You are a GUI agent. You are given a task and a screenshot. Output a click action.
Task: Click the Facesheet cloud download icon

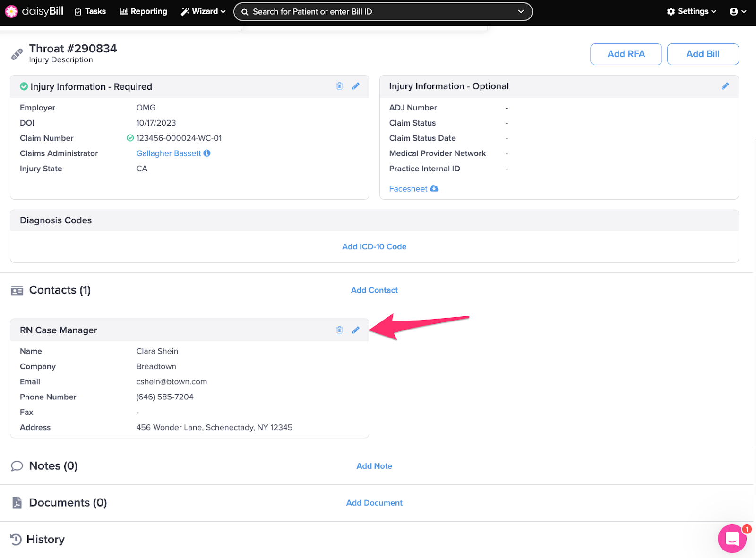tap(434, 188)
